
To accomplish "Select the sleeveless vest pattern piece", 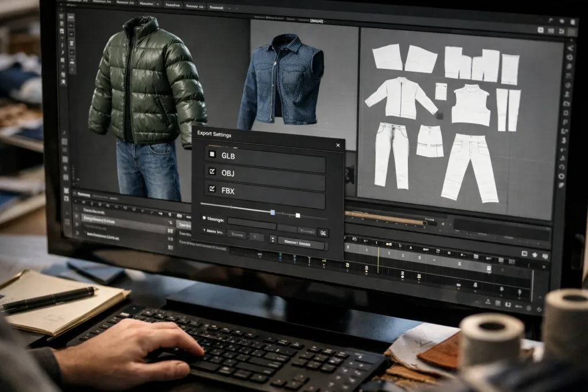I will pyautogui.click(x=470, y=105).
